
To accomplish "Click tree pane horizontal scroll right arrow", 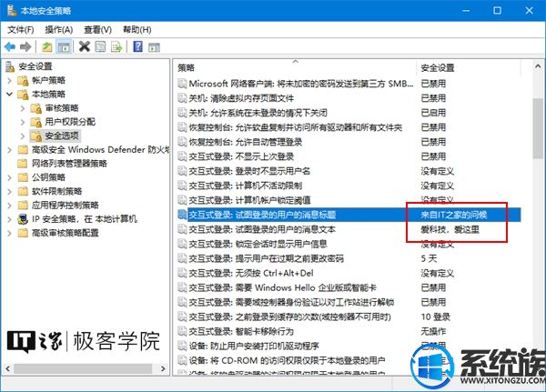I will click(x=163, y=368).
